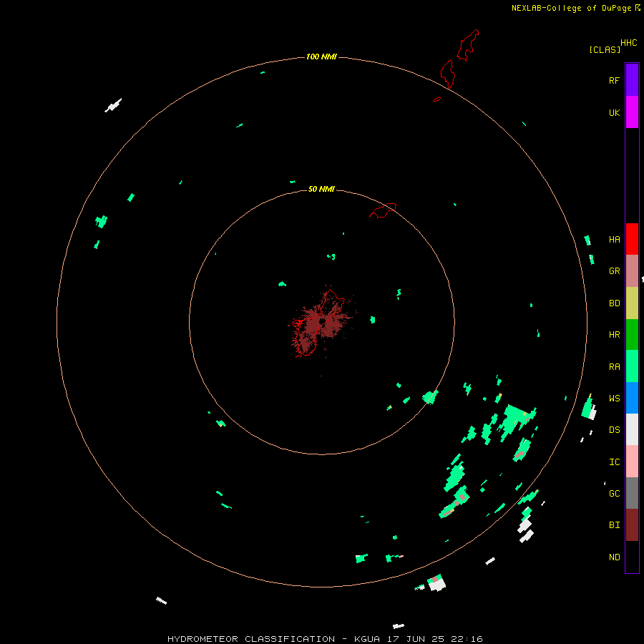644x644 pixels.
Task: Click the 50 NMI range ring label
Action: coord(321,189)
